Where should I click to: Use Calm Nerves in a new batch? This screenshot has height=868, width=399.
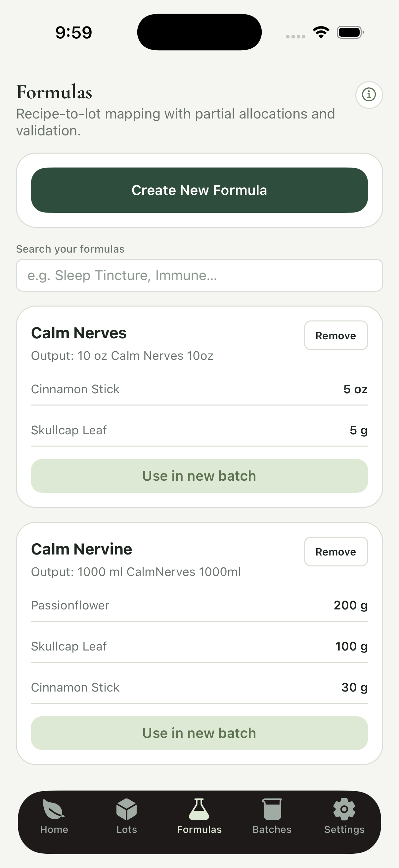pyautogui.click(x=199, y=476)
